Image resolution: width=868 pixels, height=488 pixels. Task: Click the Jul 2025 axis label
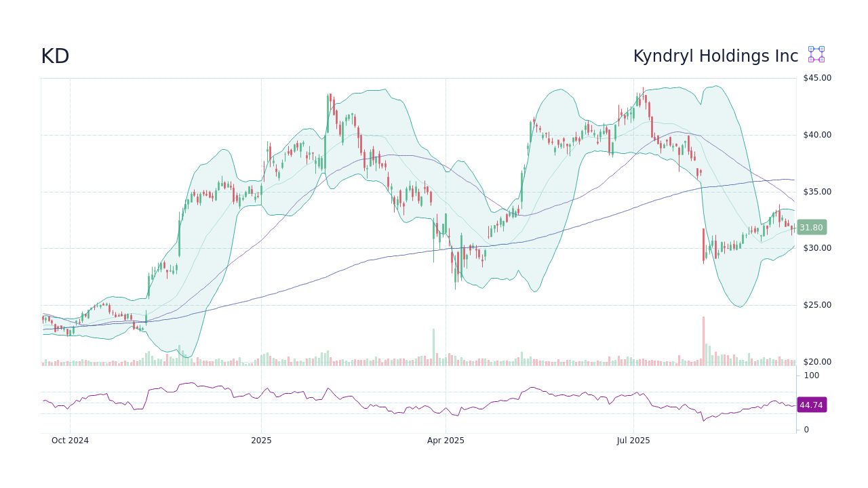633,440
